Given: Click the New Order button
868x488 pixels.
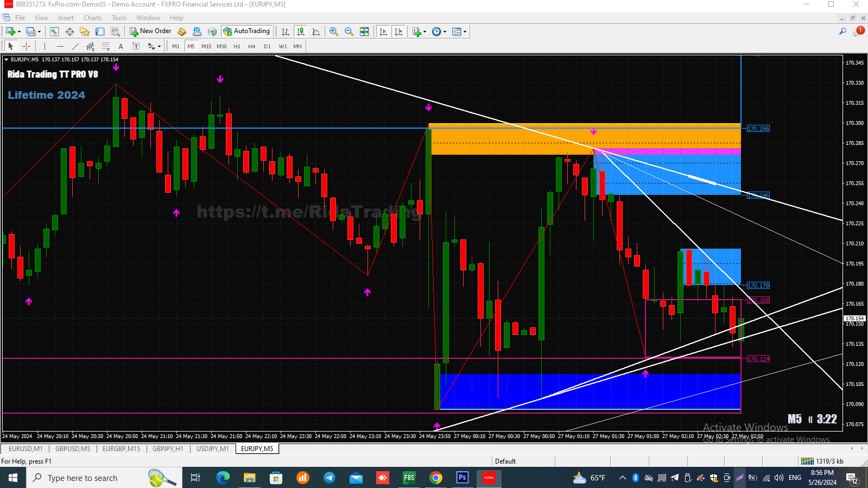Looking at the screenshot, I should click(x=150, y=31).
